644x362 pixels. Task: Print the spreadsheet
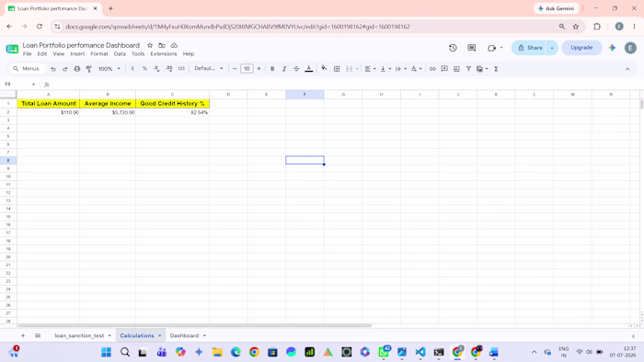pyautogui.click(x=76, y=69)
